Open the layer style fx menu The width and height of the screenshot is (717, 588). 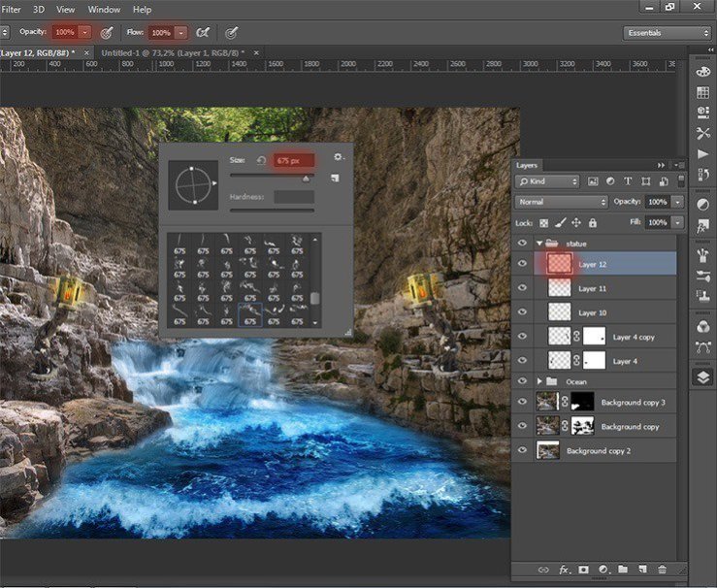[563, 569]
